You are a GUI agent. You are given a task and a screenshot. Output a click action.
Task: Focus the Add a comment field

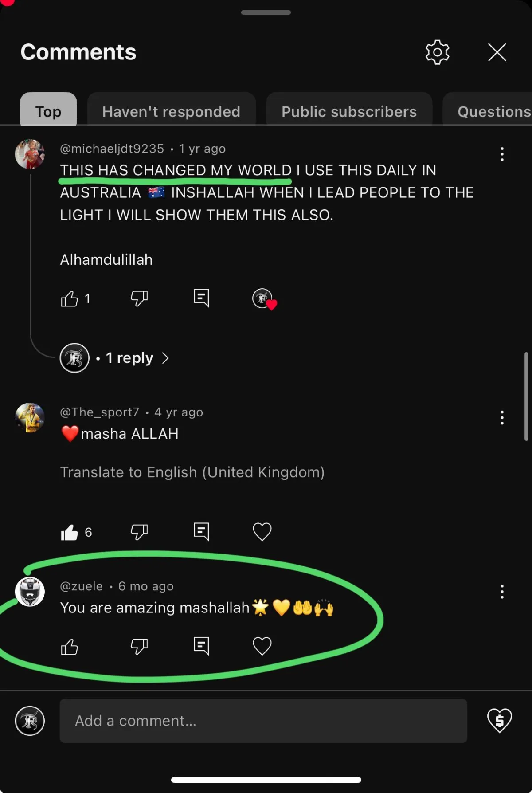[x=263, y=721]
